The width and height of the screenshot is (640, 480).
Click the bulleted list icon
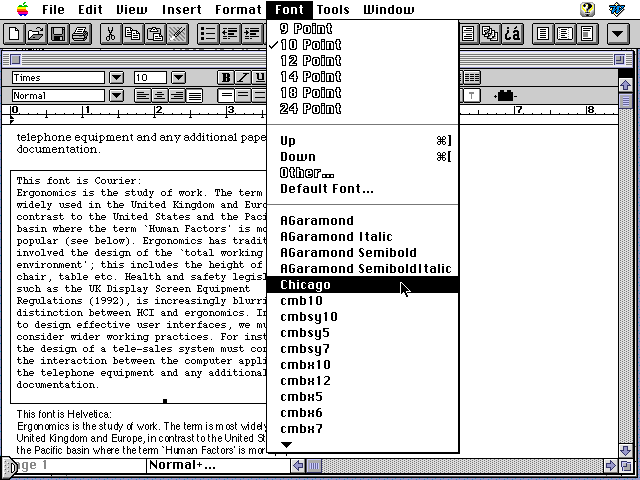[207, 33]
